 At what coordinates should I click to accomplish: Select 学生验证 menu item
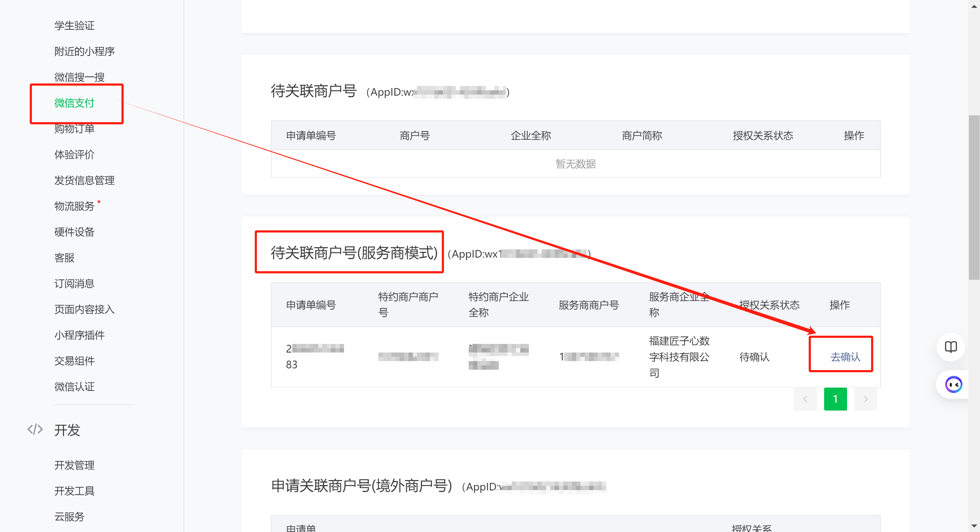(74, 25)
